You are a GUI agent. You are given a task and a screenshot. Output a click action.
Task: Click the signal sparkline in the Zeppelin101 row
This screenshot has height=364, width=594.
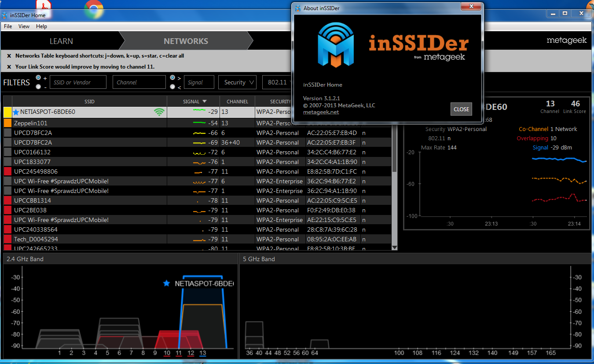[199, 123]
